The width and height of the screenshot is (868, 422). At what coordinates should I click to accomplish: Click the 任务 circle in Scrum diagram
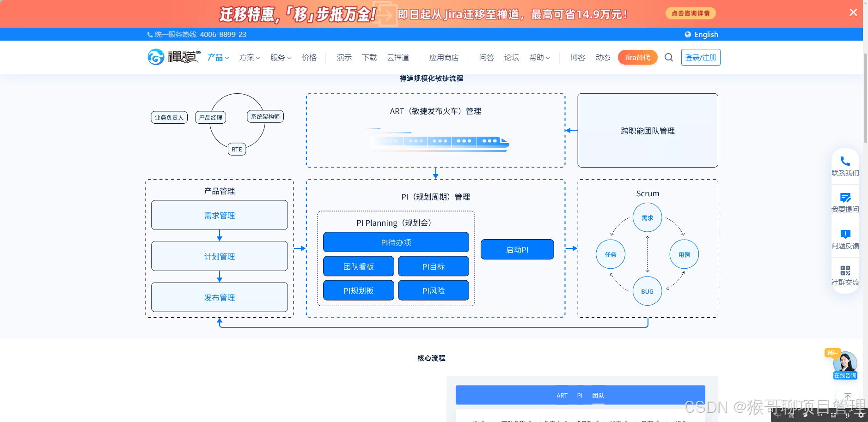(611, 254)
